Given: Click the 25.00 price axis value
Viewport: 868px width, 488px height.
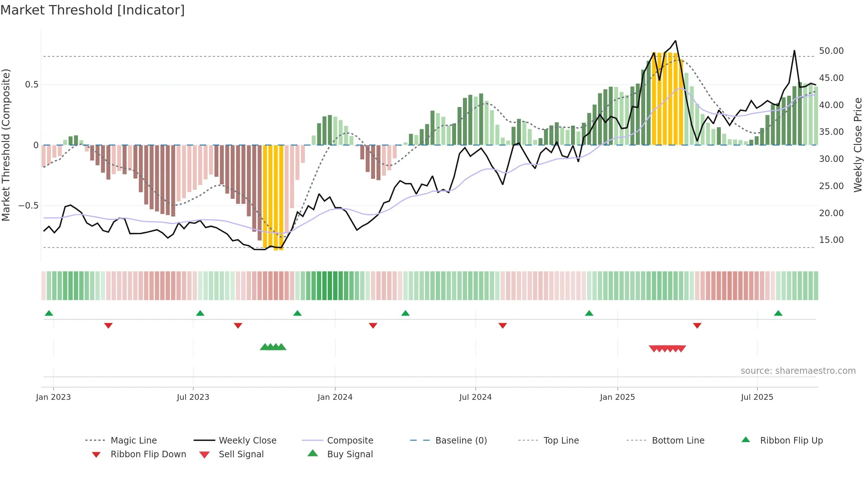Looking at the screenshot, I should pyautogui.click(x=831, y=186).
